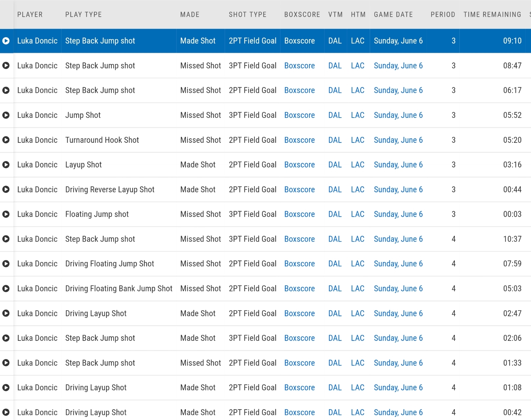Click DAL team link in the 08:47 row

pos(335,66)
